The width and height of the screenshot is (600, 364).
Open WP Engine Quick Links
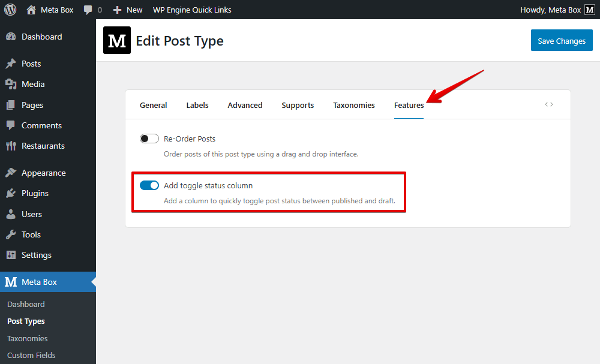(192, 10)
